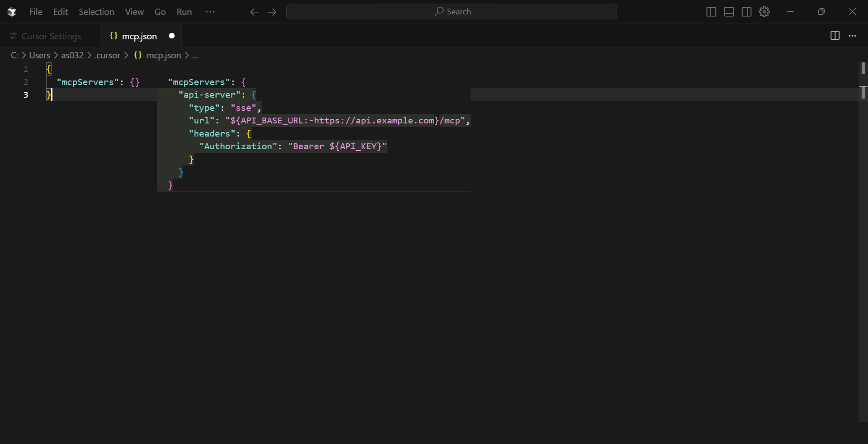Toggle the bottom panel layout icon
Image resolution: width=868 pixels, height=444 pixels.
(x=729, y=12)
